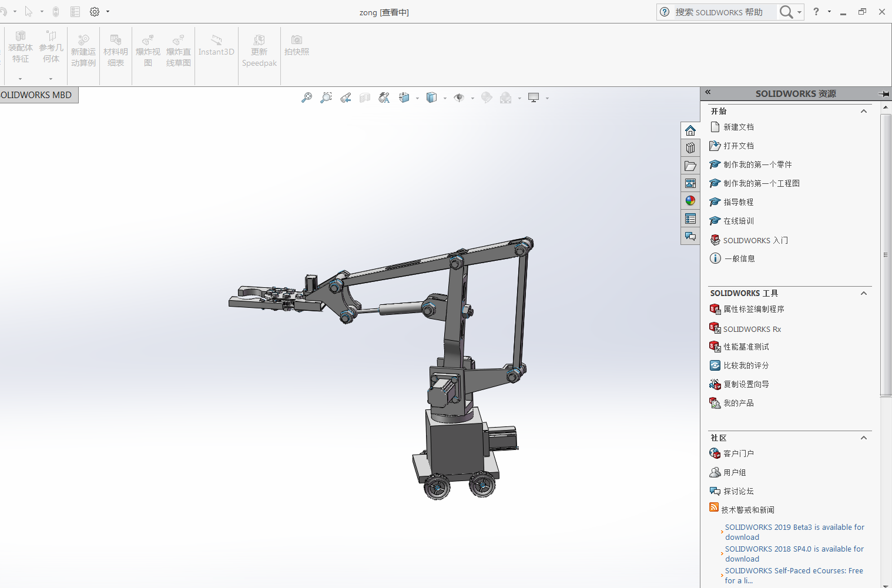
Task: Click the Previous View icon
Action: point(346,98)
